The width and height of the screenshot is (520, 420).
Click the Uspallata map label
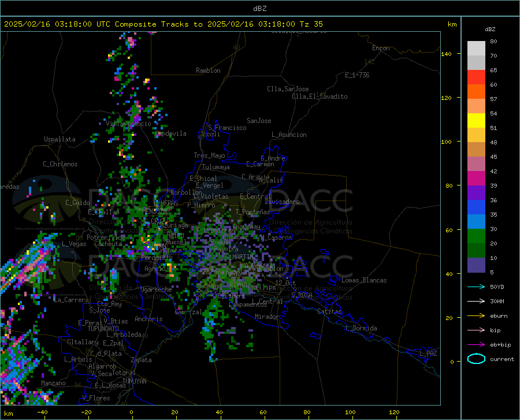(x=60, y=140)
